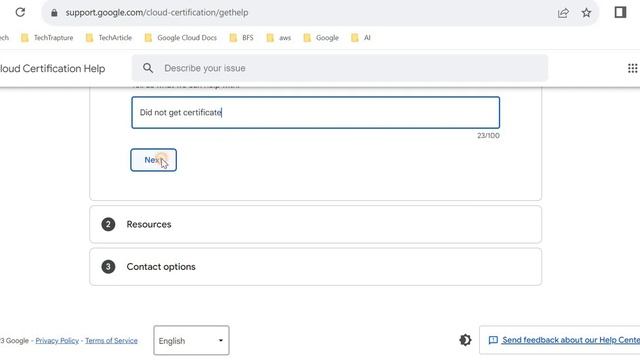This screenshot has width=640, height=360.
Task: Click the address bar URL
Action: [x=157, y=13]
